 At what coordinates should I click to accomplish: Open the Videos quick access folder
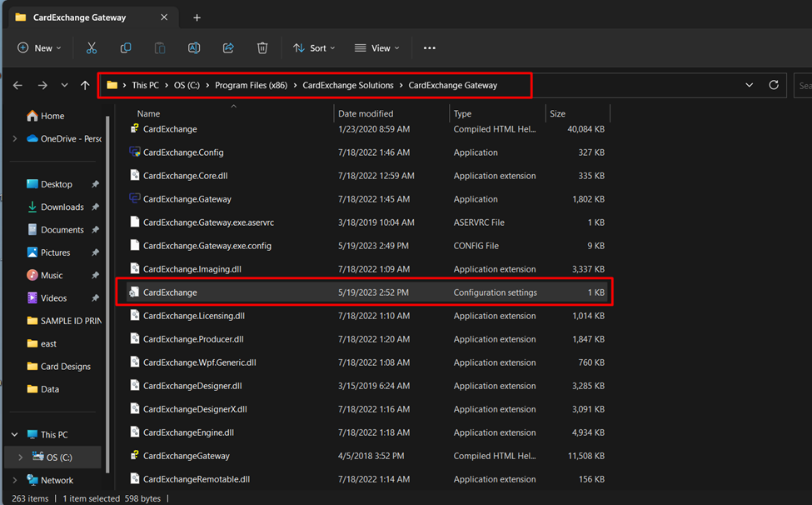(47, 298)
